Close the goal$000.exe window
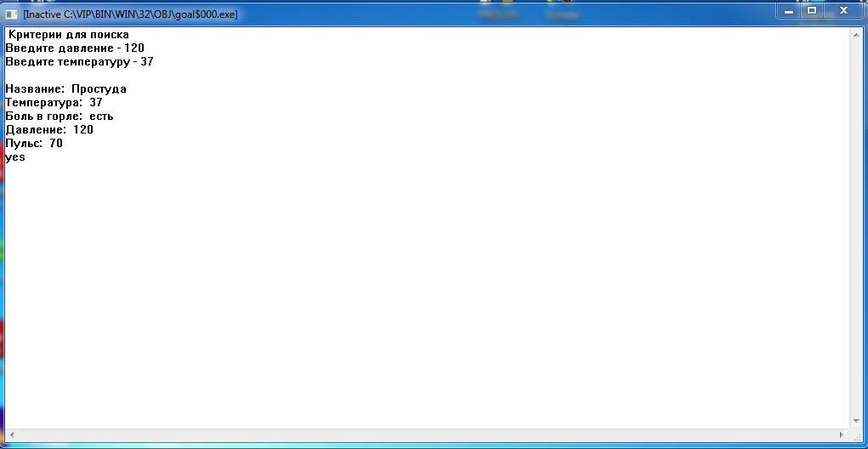This screenshot has height=449, width=868. coord(843,11)
